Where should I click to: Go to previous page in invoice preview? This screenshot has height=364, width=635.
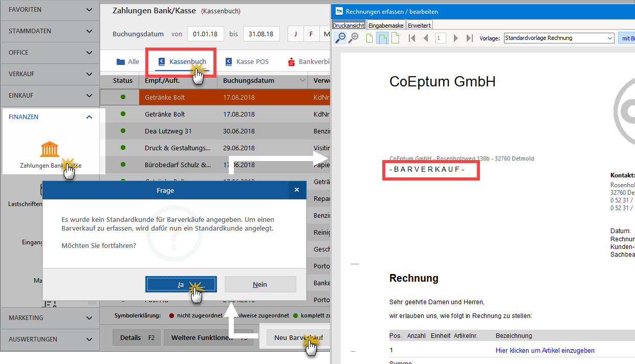[426, 38]
